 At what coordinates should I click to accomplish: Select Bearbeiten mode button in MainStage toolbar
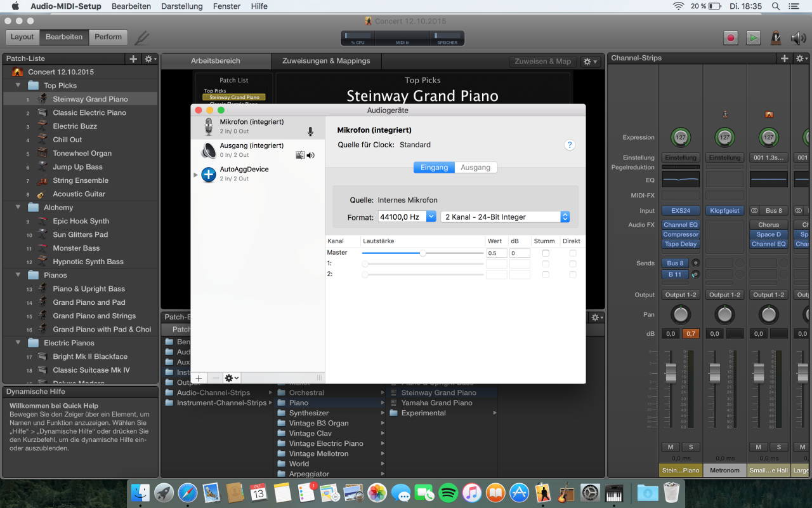pyautogui.click(x=64, y=37)
